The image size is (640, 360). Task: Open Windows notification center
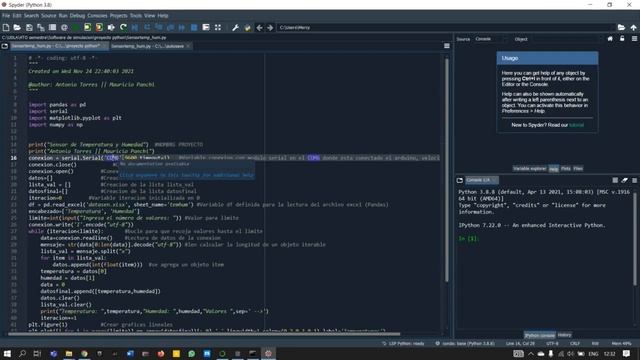point(627,353)
